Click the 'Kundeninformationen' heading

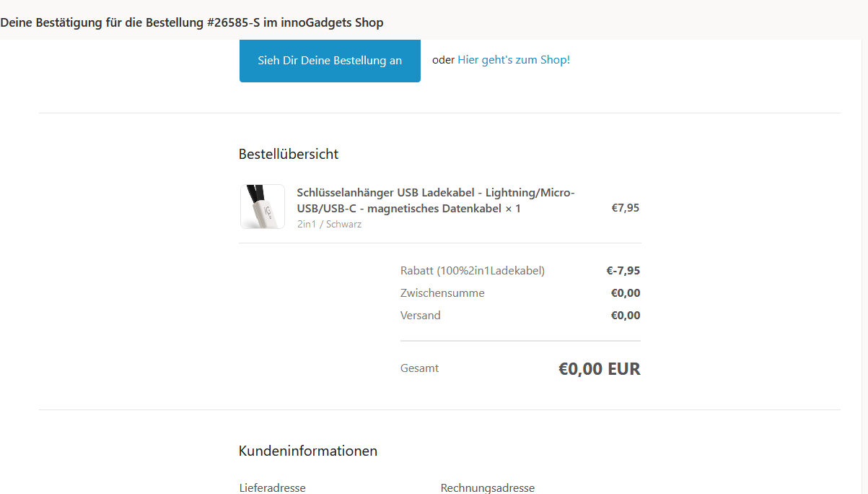pos(308,451)
